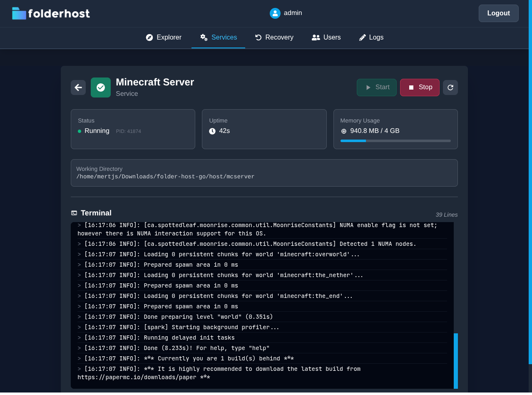Image resolution: width=532 pixels, height=395 pixels.
Task: Click the memory chip icon
Action: point(343,131)
